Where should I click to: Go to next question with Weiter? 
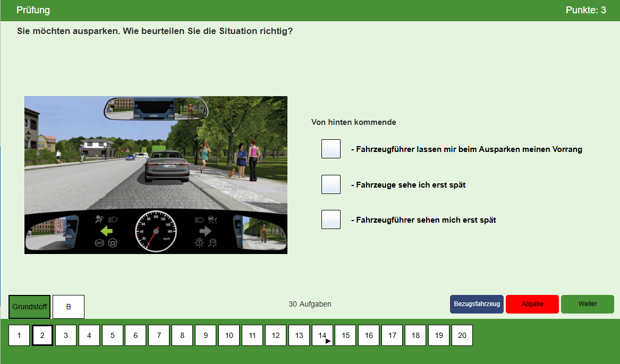[587, 304]
